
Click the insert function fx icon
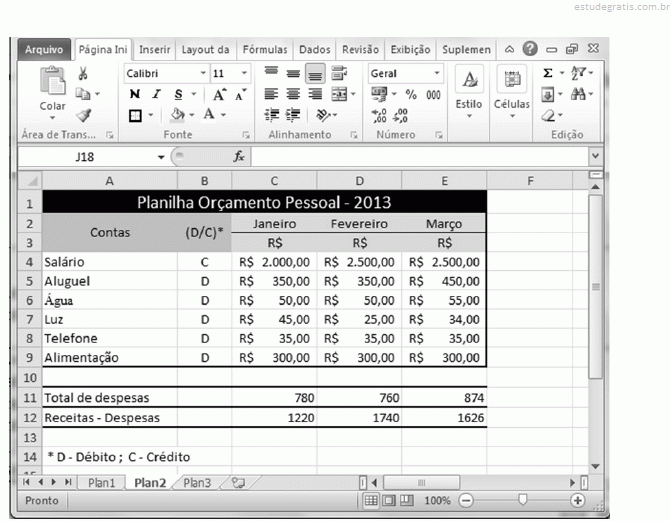pyautogui.click(x=239, y=157)
